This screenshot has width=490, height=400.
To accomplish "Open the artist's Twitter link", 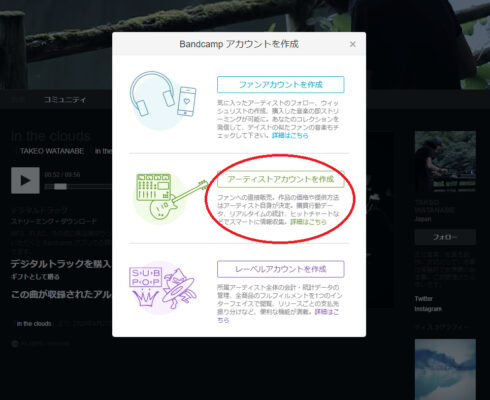I will click(423, 299).
